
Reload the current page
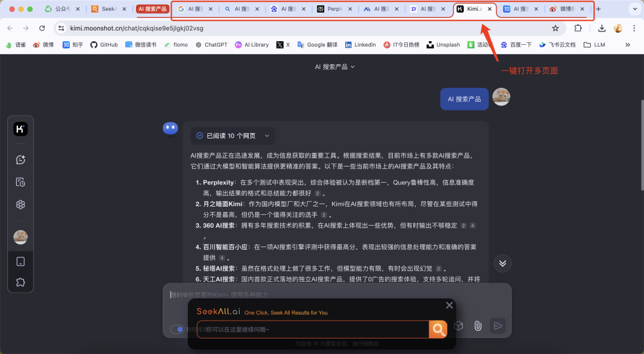(x=42, y=28)
